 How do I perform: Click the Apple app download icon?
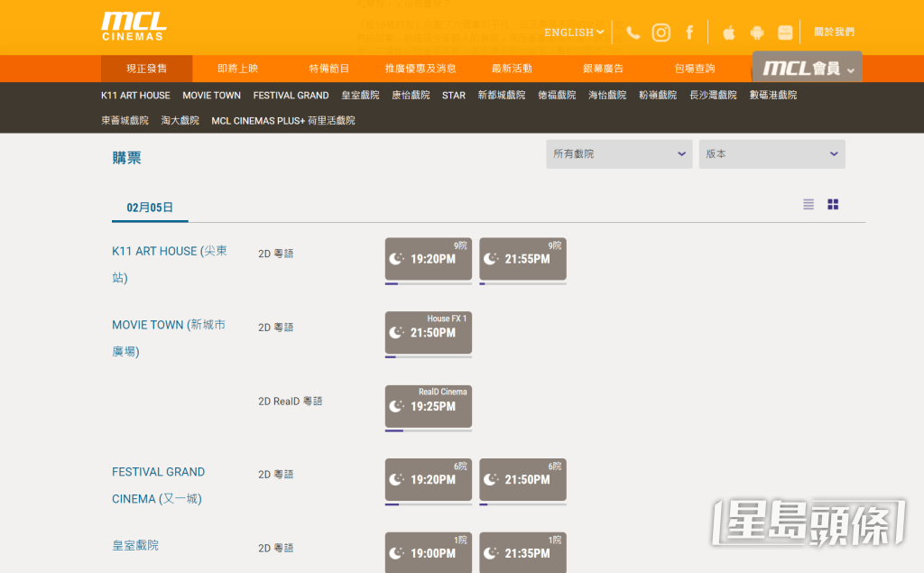click(x=729, y=32)
